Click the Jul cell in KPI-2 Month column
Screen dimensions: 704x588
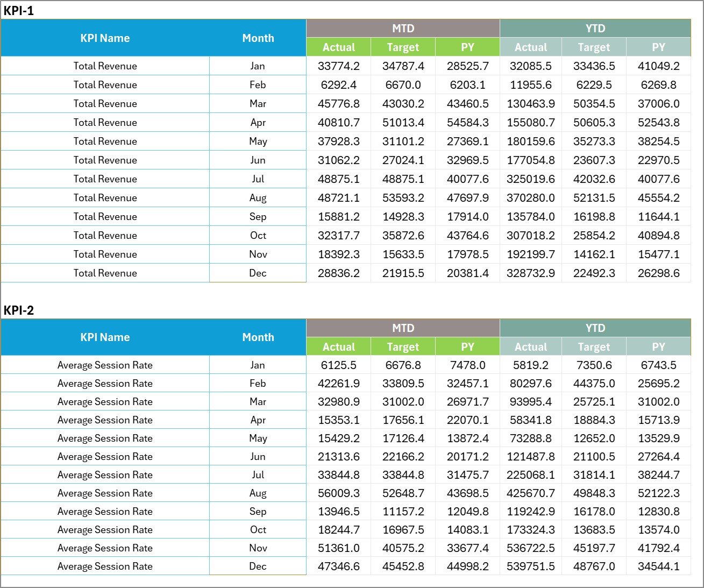coord(258,474)
